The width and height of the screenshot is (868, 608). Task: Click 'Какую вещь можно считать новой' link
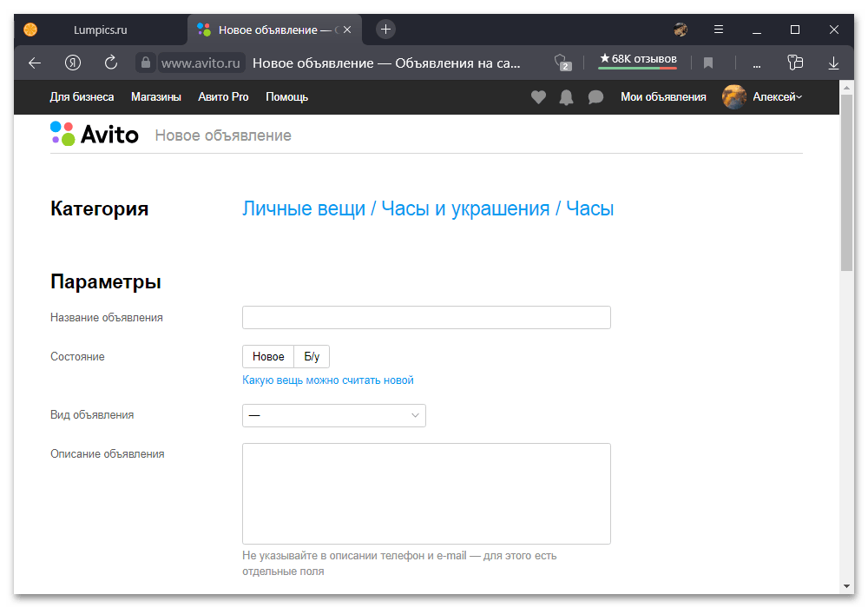tap(327, 380)
